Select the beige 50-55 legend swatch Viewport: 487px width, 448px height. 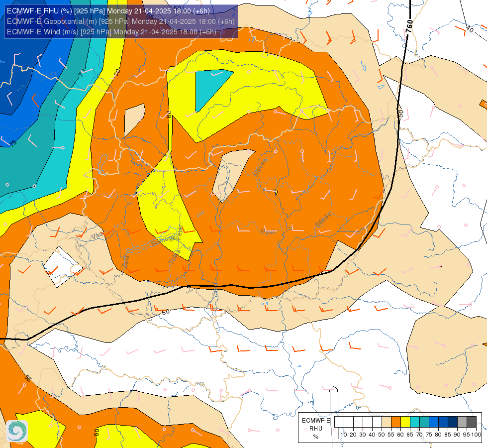point(387,422)
